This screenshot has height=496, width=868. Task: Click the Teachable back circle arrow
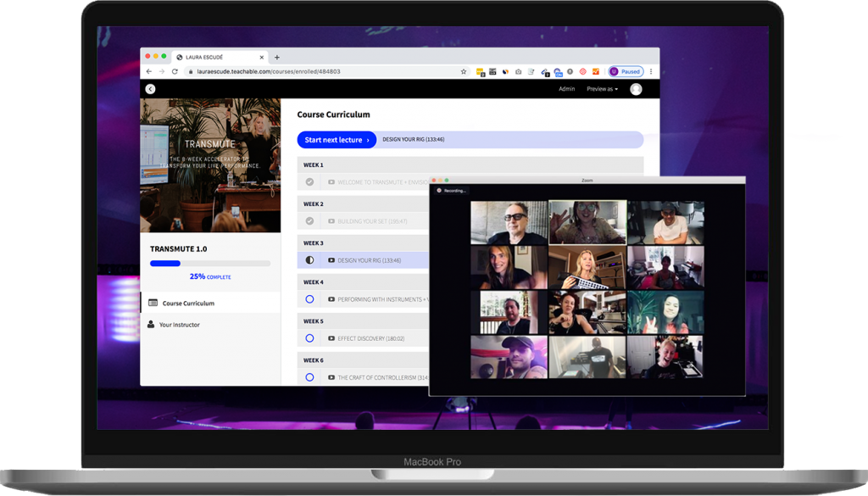tap(151, 89)
